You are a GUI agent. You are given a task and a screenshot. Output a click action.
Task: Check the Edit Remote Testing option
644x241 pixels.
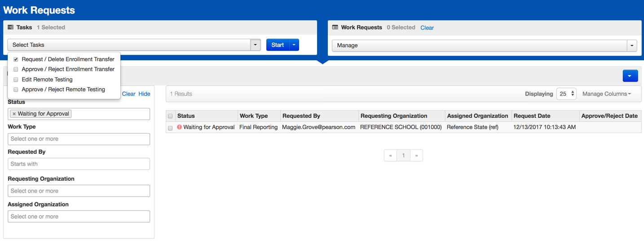coord(16,80)
